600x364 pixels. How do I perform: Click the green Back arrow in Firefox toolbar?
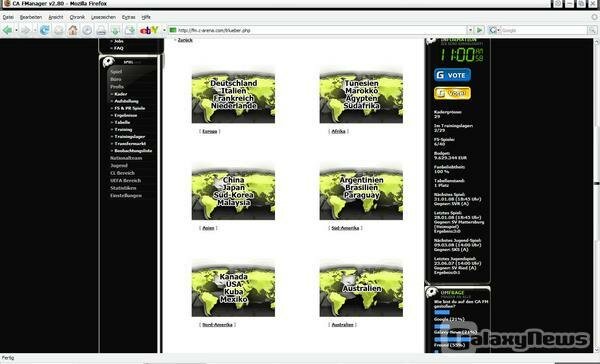click(7, 30)
